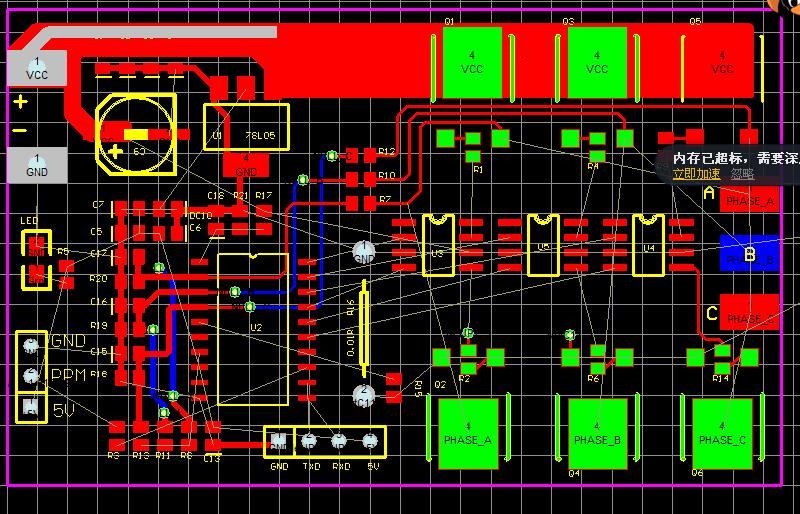Image resolution: width=800 pixels, height=514 pixels.
Task: Select the PPM silkscreen text
Action: (x=69, y=375)
